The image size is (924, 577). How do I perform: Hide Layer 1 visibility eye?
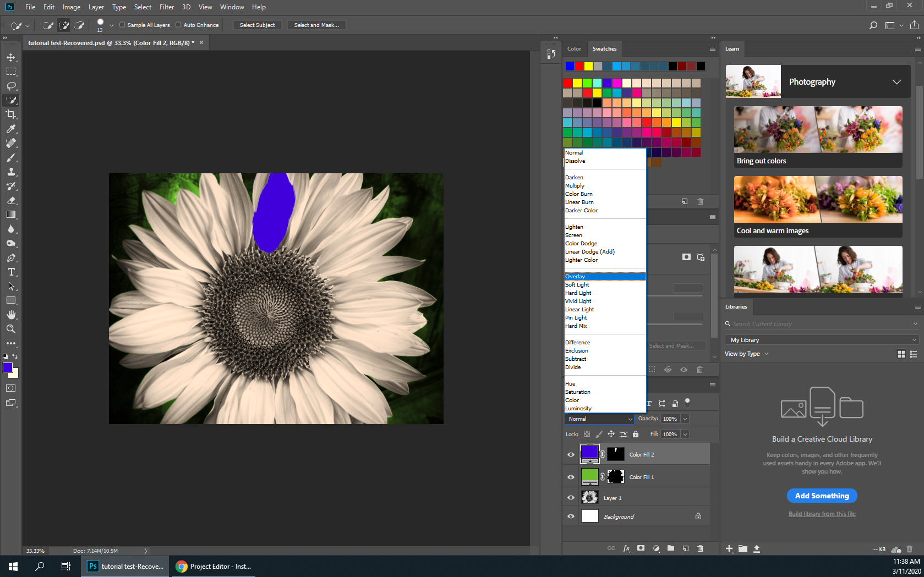point(571,498)
